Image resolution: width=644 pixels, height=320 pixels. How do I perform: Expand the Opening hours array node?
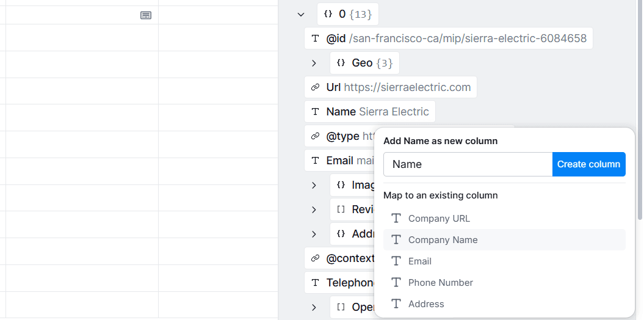coord(314,307)
